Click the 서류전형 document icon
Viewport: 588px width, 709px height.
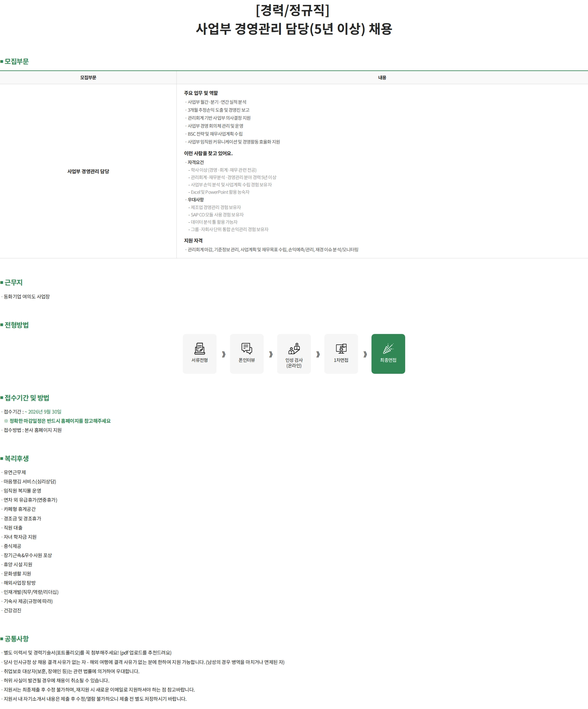(x=200, y=348)
